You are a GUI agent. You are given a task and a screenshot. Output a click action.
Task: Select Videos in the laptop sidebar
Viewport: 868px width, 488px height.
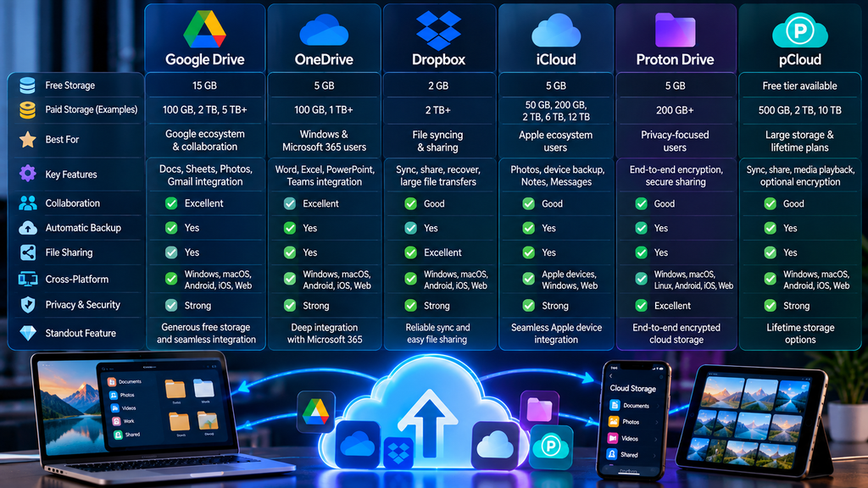click(124, 408)
